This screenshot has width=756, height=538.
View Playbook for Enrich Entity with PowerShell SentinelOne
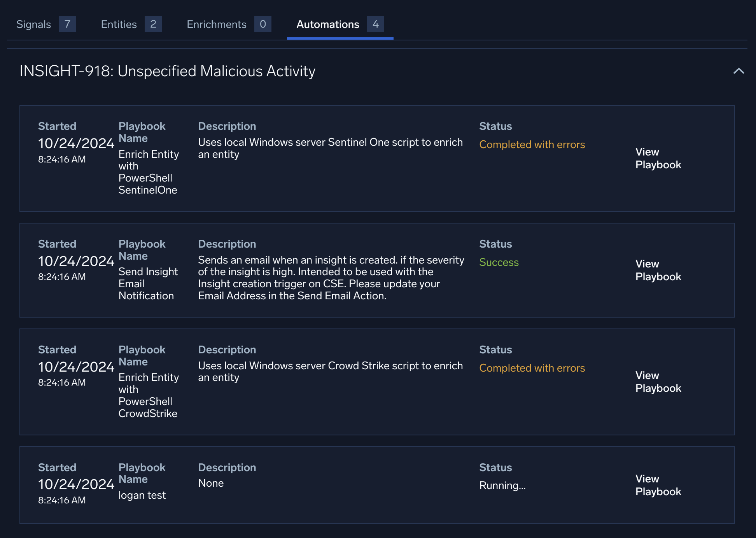click(x=658, y=158)
